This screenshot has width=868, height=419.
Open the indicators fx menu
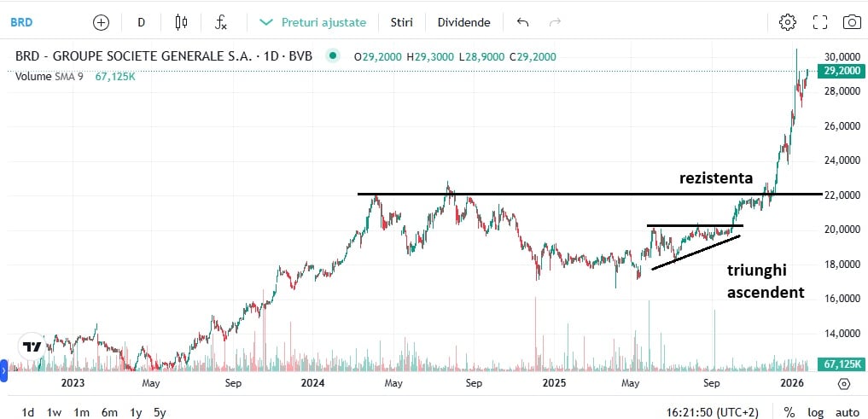pyautogui.click(x=220, y=22)
